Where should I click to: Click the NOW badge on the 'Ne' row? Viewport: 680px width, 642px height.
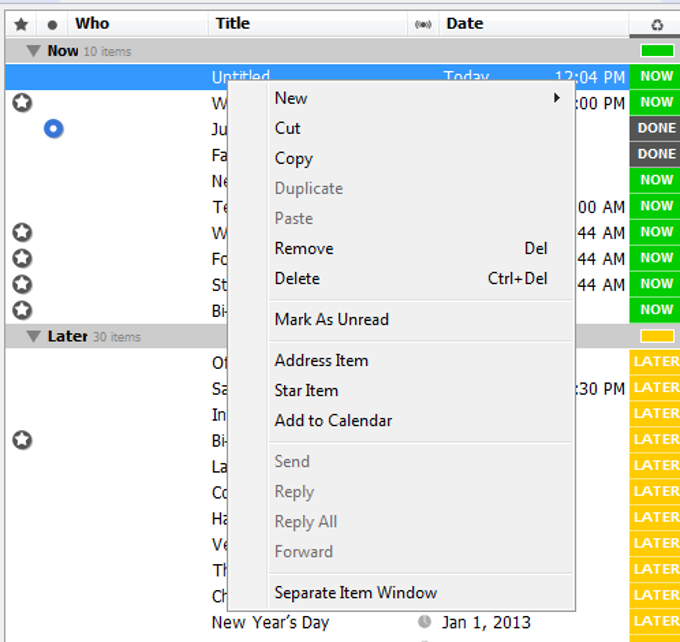[x=655, y=180]
